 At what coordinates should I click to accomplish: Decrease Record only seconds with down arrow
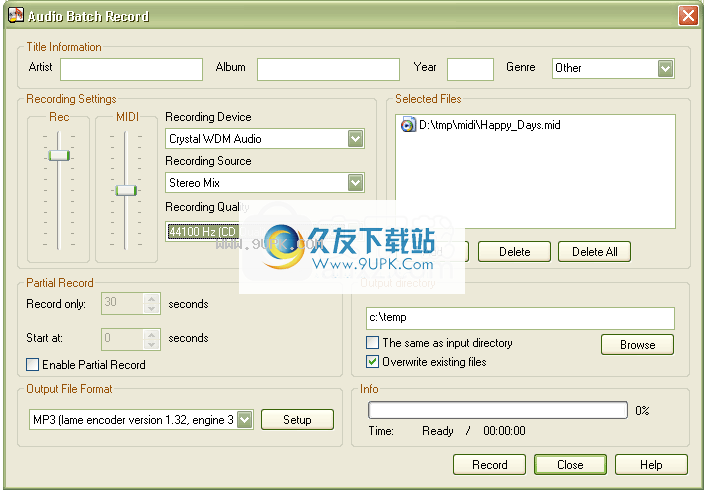(x=152, y=308)
